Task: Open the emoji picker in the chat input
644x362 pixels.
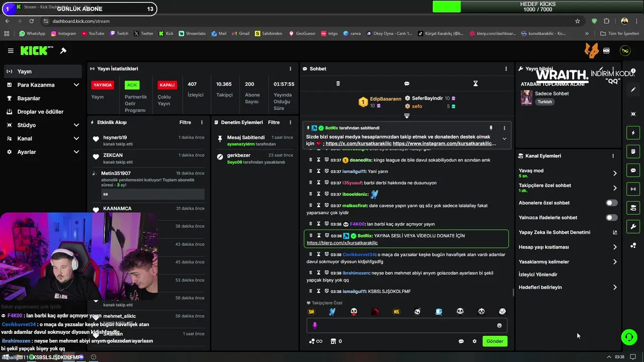Action: tap(499, 325)
